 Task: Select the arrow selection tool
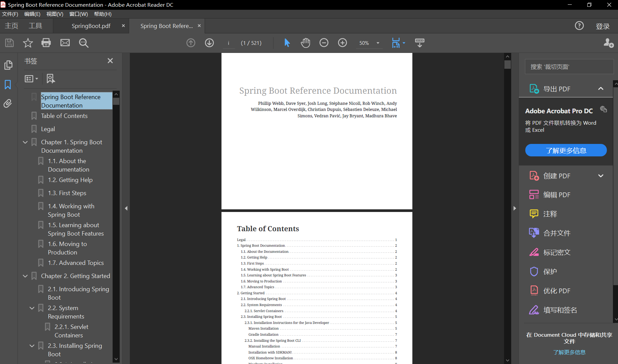pos(287,43)
